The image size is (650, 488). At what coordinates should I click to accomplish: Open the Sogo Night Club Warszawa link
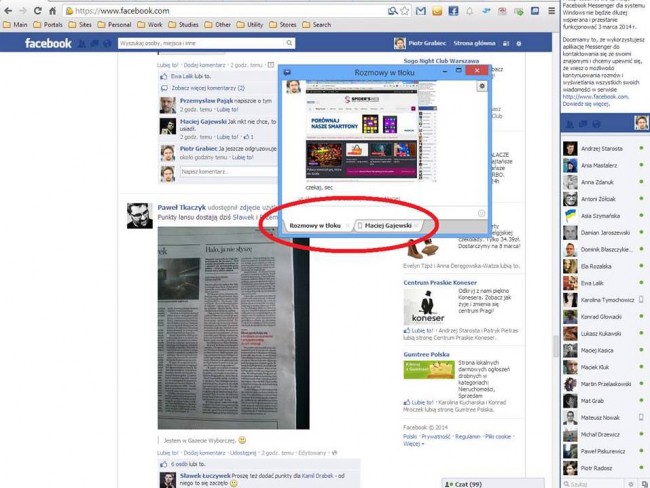(441, 61)
